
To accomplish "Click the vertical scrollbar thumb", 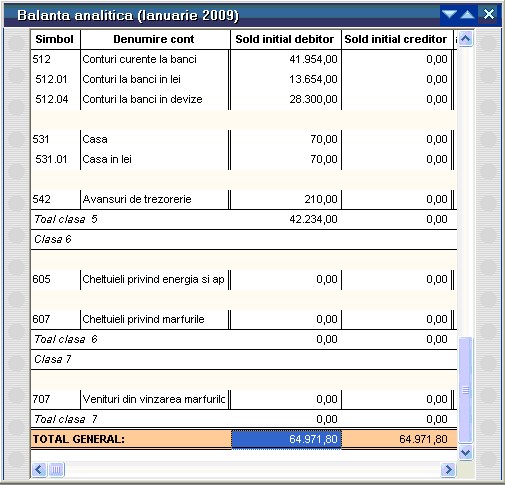I will point(465,390).
